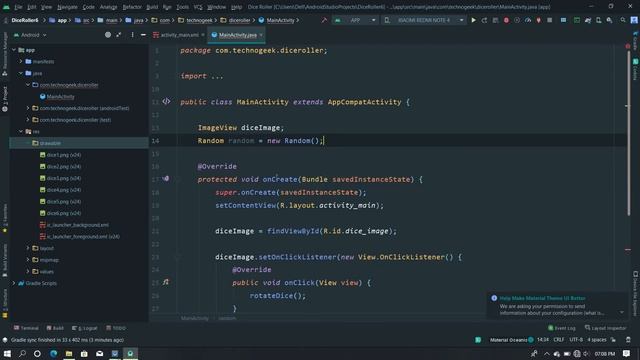
Task: Collapse the app module tree node
Action: point(14,50)
